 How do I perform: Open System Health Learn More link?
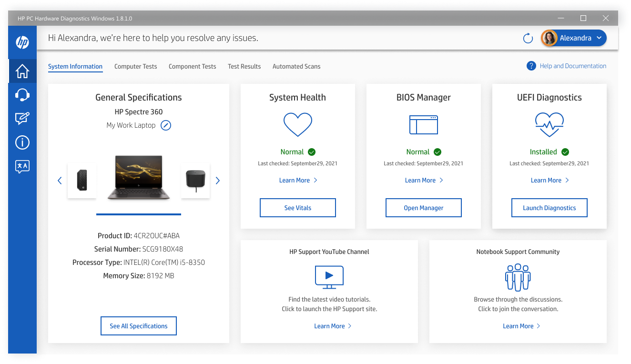298,181
